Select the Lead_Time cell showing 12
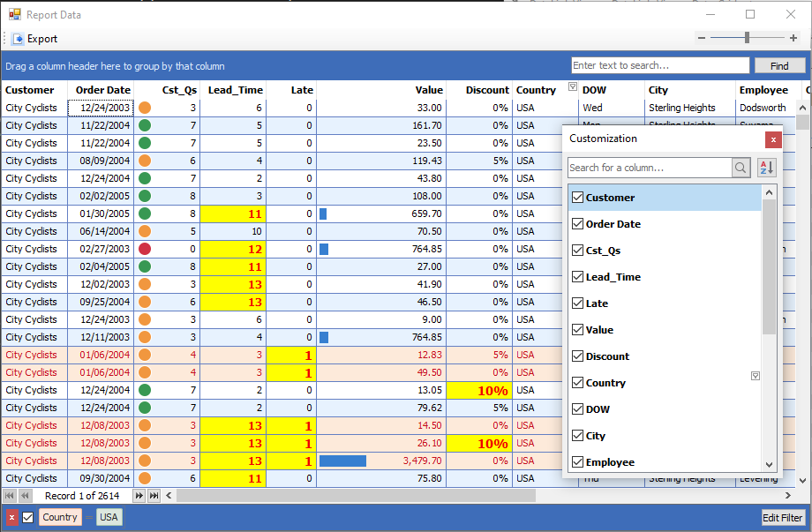Viewport: 812px width, 532px height. (233, 249)
